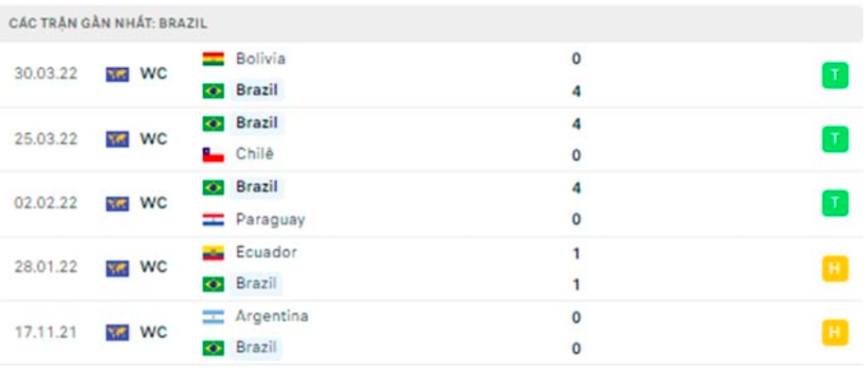Click green T badge for Chile match
868x368 pixels.
click(835, 140)
